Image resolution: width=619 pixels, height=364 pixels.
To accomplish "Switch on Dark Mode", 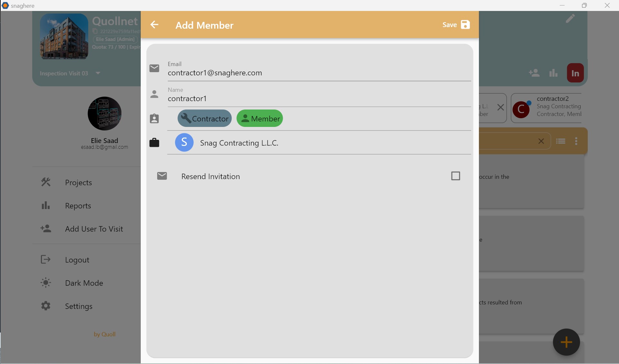I will (x=84, y=283).
